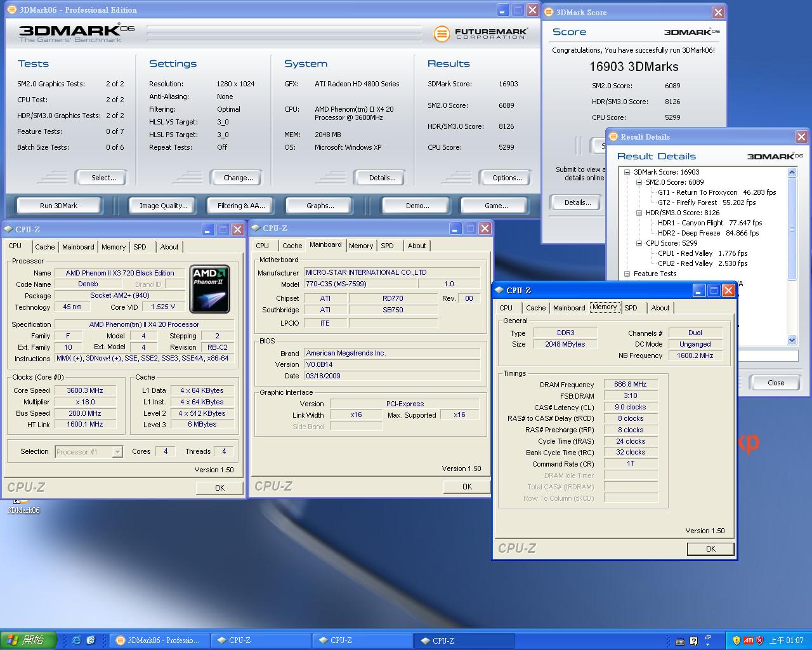Select GT2 - Firefly Forest row

707,202
